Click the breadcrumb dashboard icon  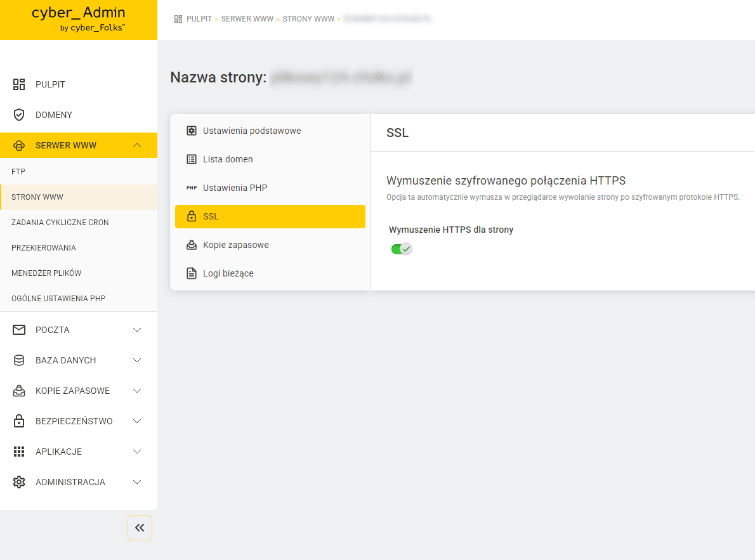click(x=178, y=19)
